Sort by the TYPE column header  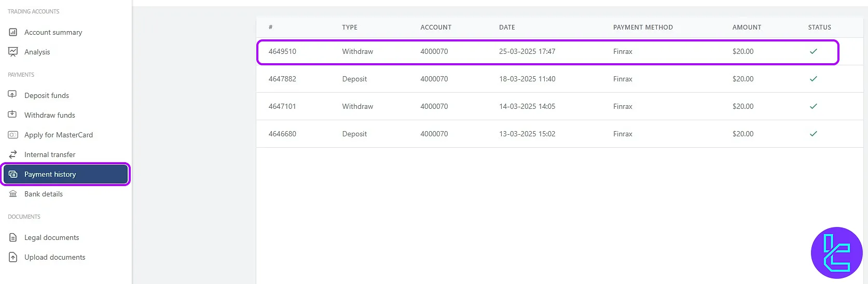(350, 27)
